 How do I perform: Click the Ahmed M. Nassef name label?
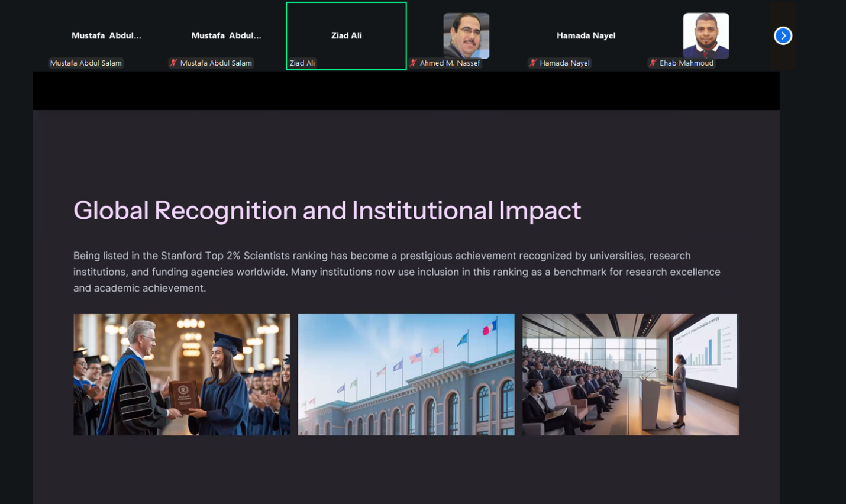point(450,63)
